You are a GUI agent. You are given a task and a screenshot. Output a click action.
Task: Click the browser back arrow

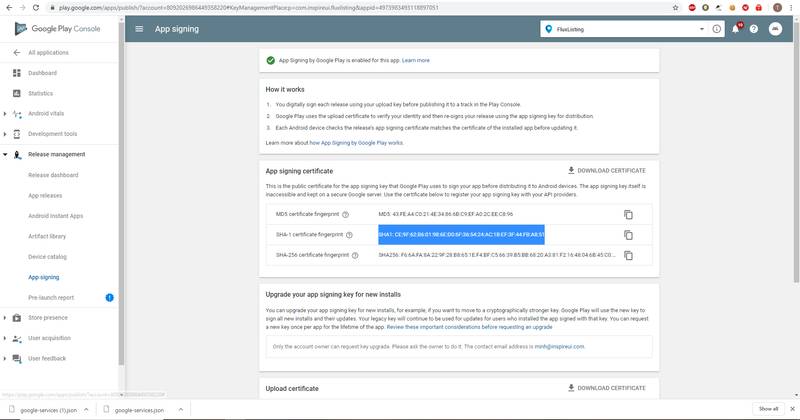pos(9,8)
